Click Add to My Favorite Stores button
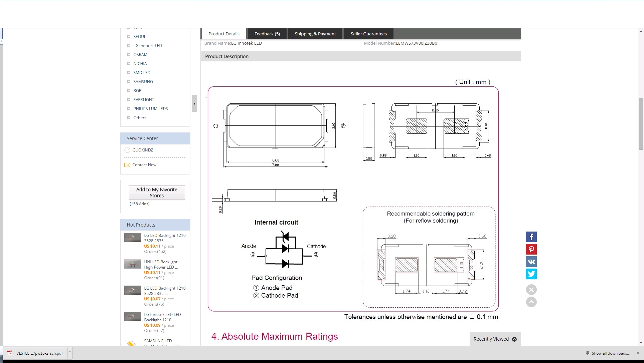 coord(157,193)
